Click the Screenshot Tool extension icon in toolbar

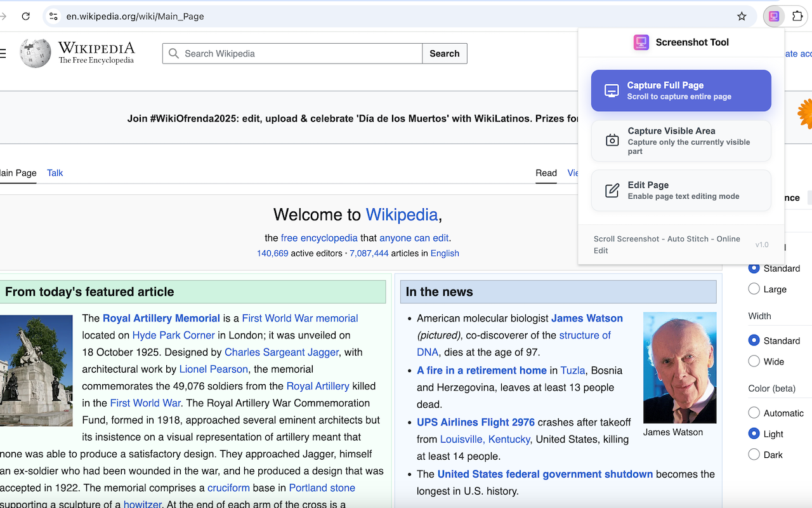[774, 17]
